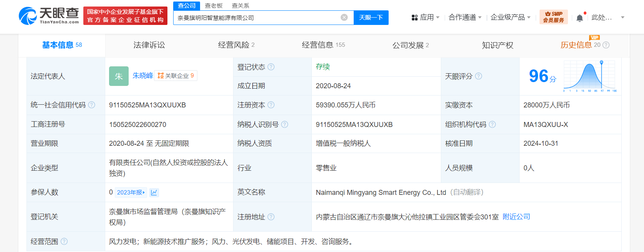
Task: Clear the search box with X icon
Action: coord(344,17)
